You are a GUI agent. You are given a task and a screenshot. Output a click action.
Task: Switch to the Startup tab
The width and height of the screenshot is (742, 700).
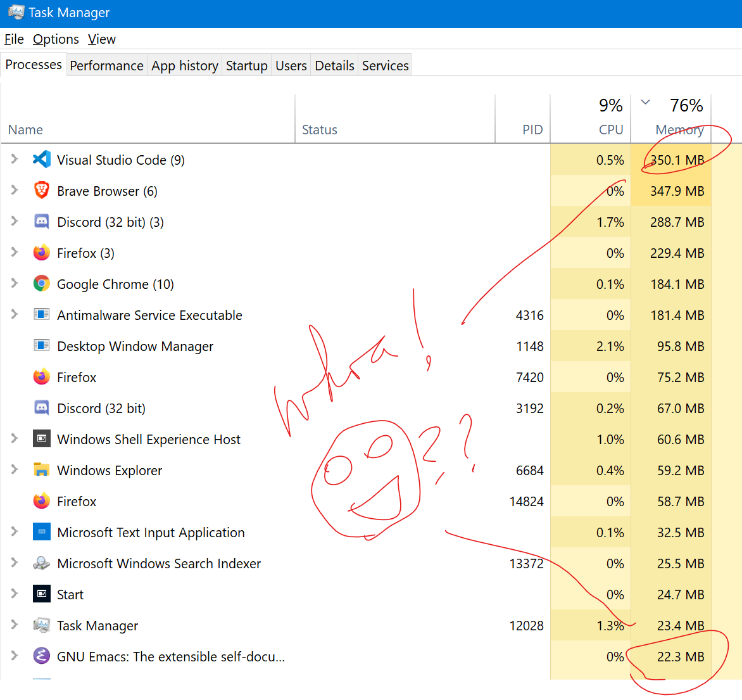click(x=246, y=65)
